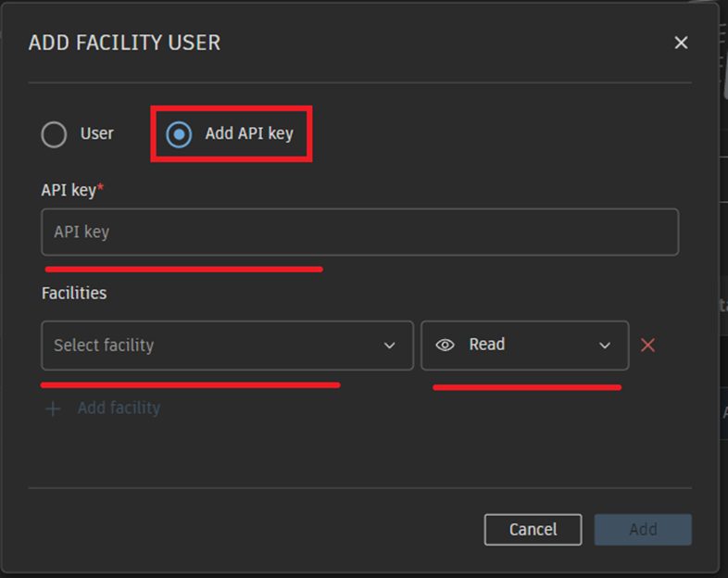This screenshot has height=578, width=728.
Task: Open the Read permission dropdown
Action: click(524, 346)
